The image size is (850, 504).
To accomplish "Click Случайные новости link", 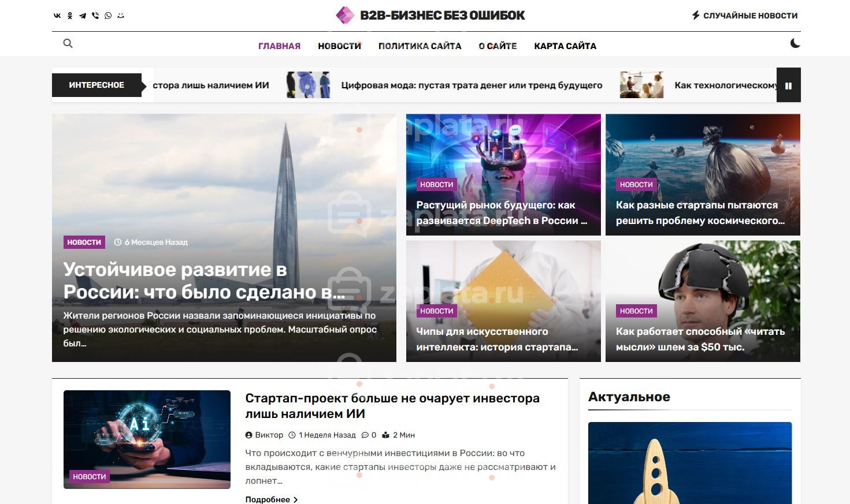I will click(750, 16).
